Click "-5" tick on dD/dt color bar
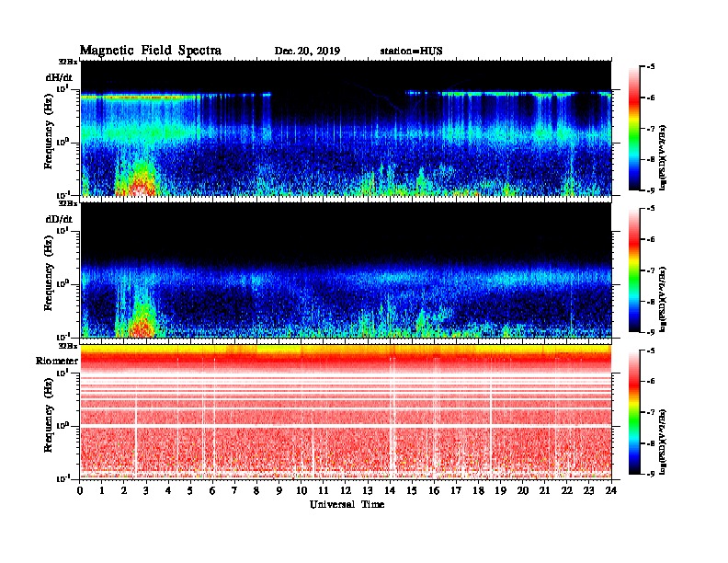This screenshot has width=728, height=563. coord(651,209)
